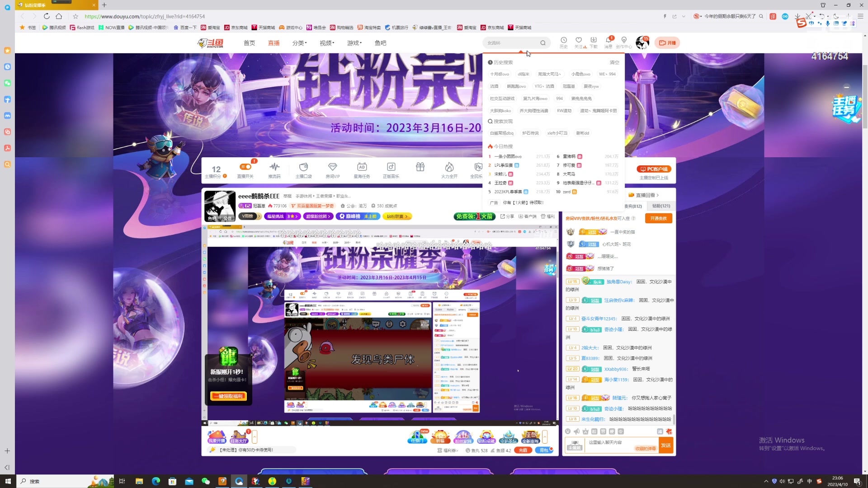This screenshot has height=488, width=868.
Task: Open the 福星挑战 badge
Action: [x=283, y=216]
